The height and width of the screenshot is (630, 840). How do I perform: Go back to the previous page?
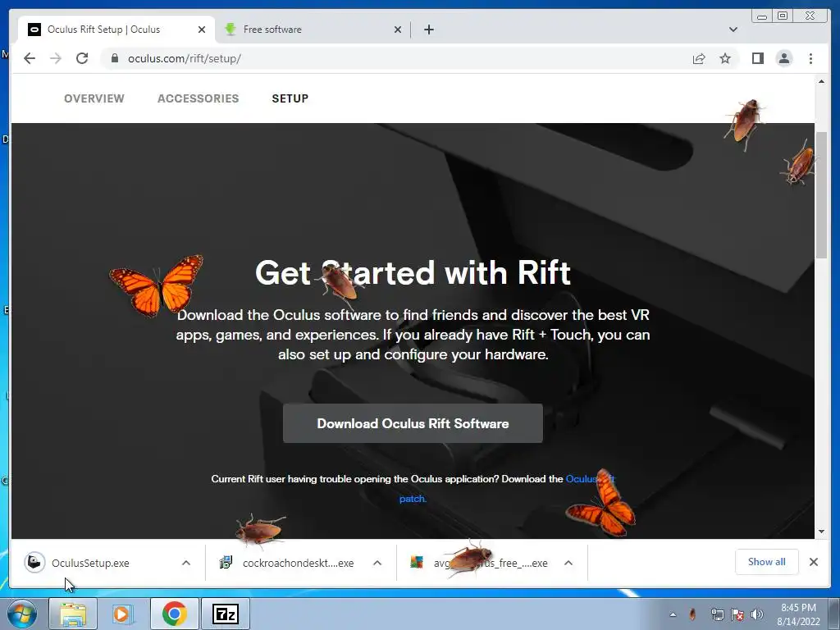tap(30, 58)
